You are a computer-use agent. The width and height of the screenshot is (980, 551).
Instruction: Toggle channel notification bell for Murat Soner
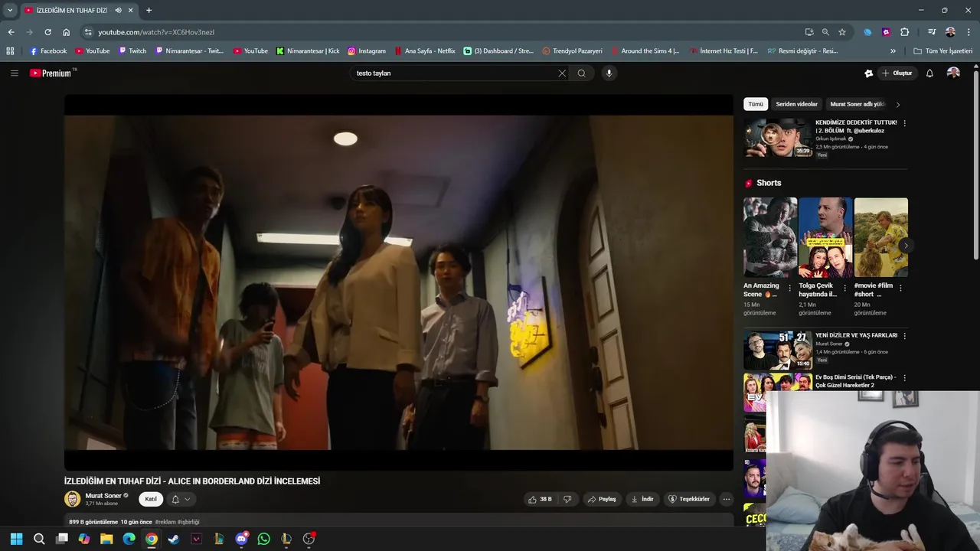(175, 499)
